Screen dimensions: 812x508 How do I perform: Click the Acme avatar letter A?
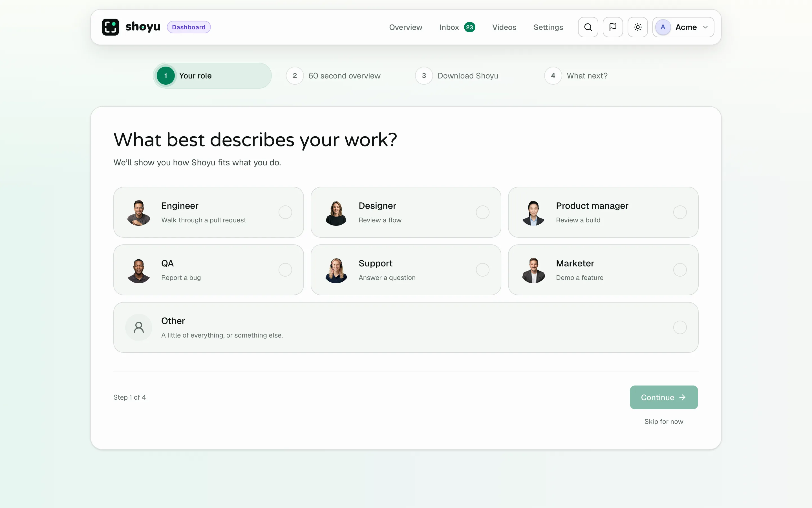pyautogui.click(x=663, y=27)
